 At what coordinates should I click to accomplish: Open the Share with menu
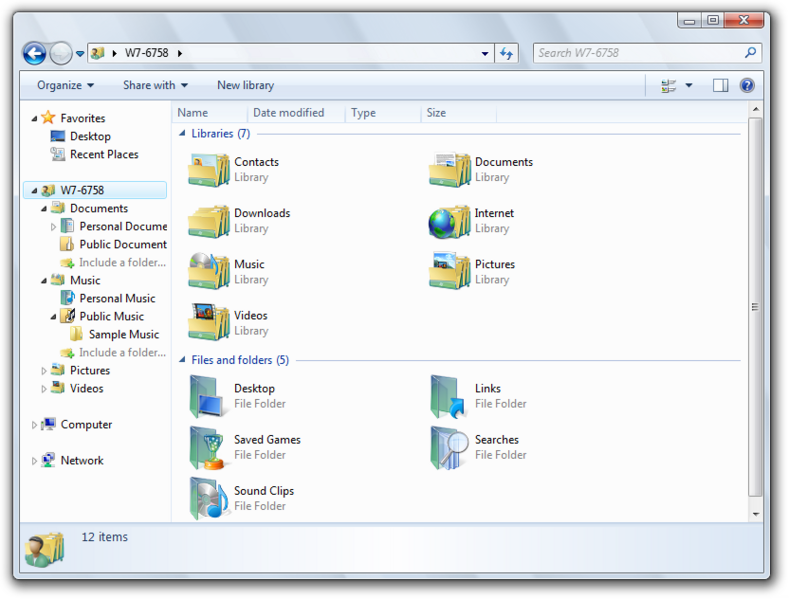pyautogui.click(x=155, y=85)
